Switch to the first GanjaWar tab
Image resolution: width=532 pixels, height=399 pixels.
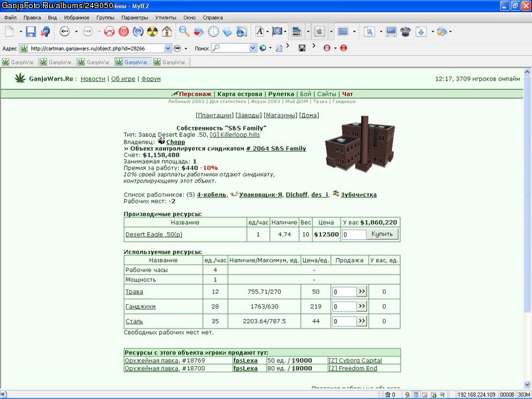pyautogui.click(x=19, y=62)
